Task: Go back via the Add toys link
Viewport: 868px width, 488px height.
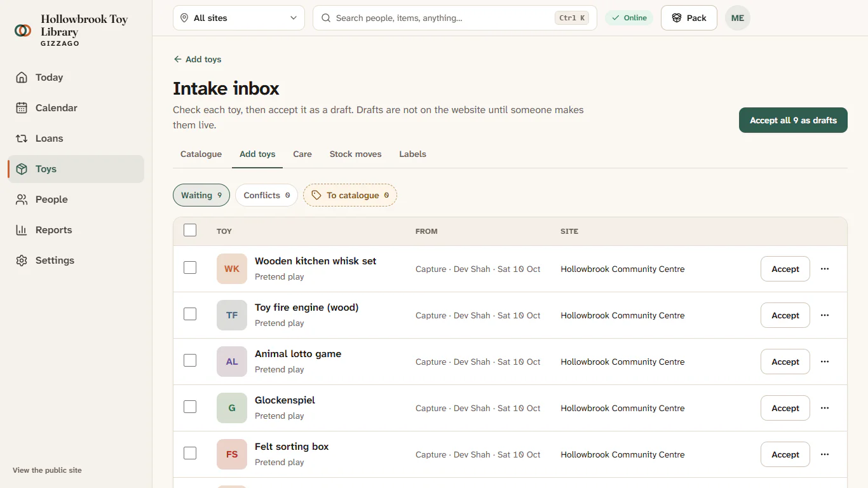Action: pyautogui.click(x=198, y=59)
